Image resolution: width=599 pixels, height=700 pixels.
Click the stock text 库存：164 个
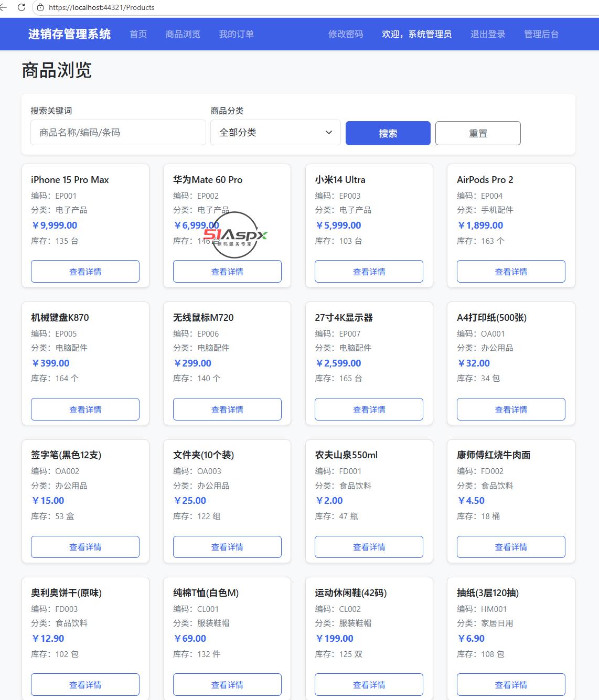coord(55,378)
